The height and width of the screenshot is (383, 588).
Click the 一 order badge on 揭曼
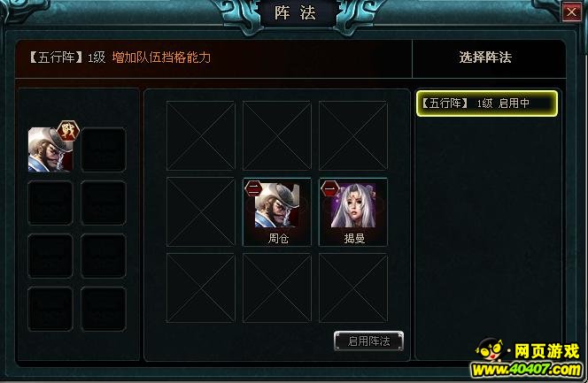point(330,188)
